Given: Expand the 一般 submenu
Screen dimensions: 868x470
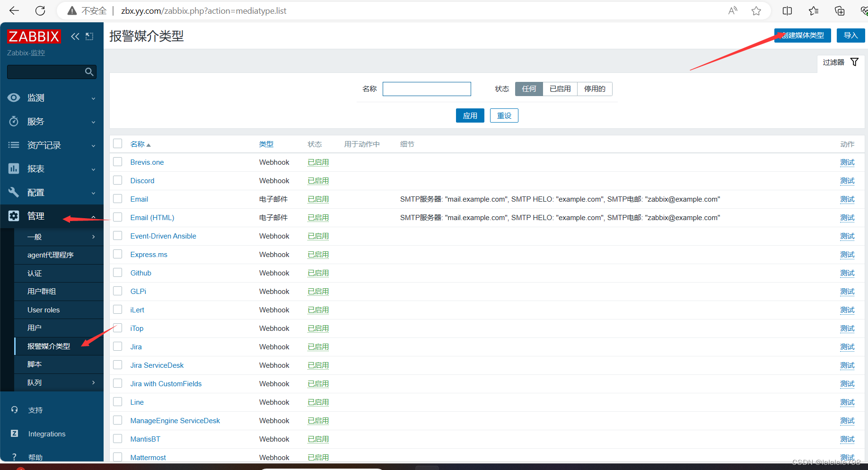Looking at the screenshot, I should click(59, 237).
